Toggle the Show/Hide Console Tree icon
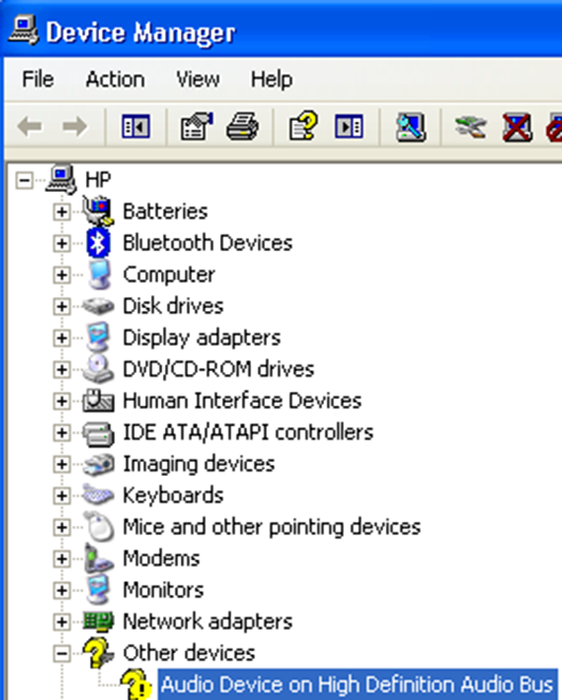The width and height of the screenshot is (562, 700). (136, 127)
